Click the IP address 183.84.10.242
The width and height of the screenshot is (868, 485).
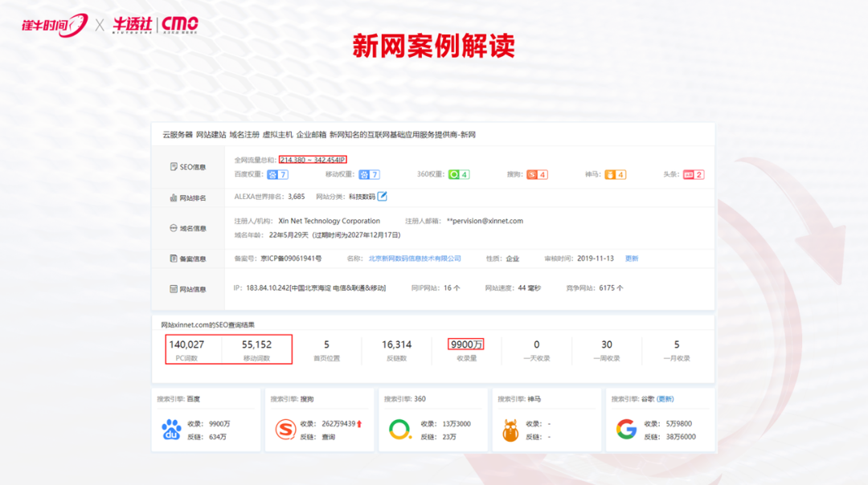[268, 288]
